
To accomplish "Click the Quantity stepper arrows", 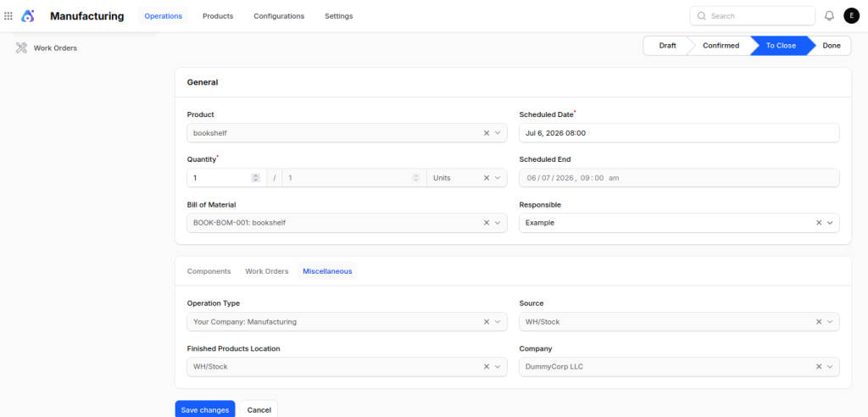I will click(x=255, y=178).
